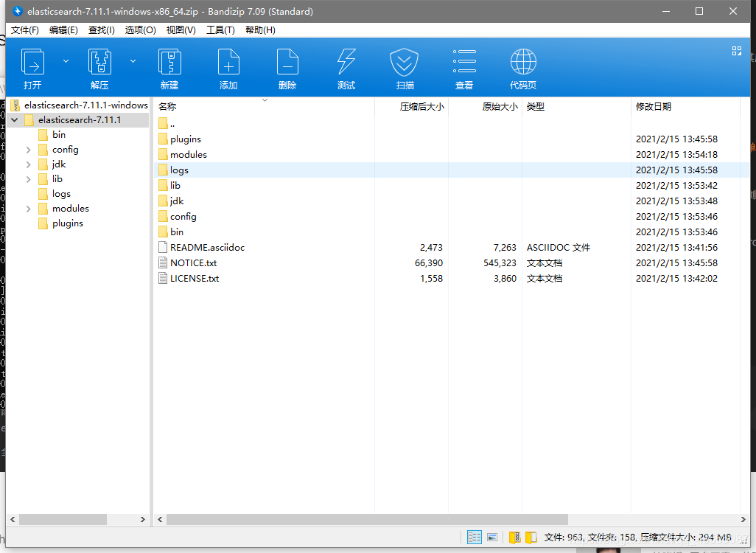Image resolution: width=756 pixels, height=553 pixels.
Task: Click the 代码页 (Code page) globe icon
Action: pyautogui.click(x=523, y=62)
